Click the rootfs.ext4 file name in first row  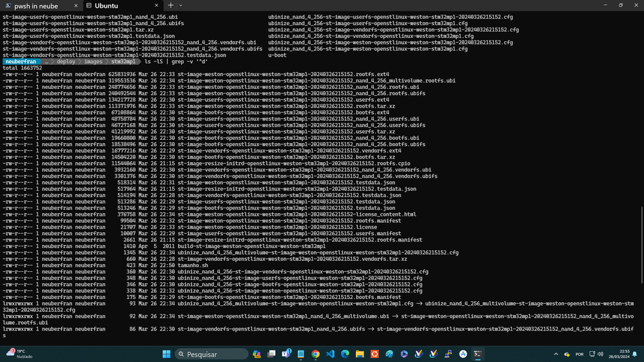284,74
